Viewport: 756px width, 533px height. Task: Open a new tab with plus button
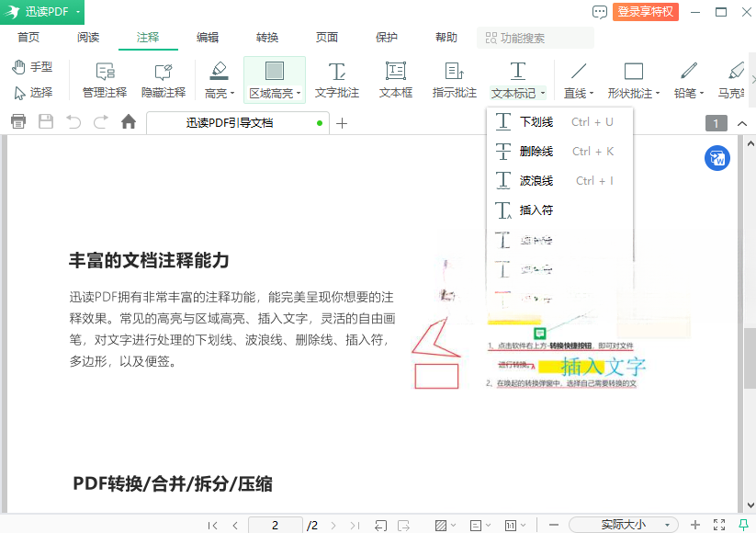[342, 123]
